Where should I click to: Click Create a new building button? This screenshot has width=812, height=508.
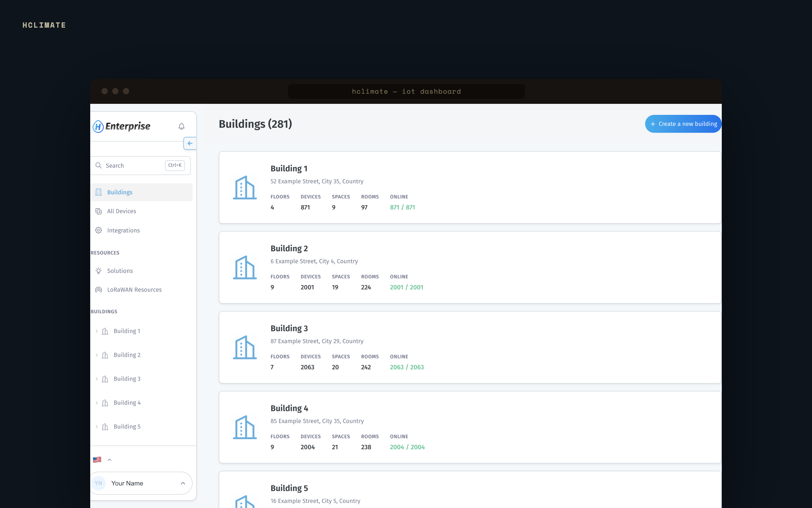coord(683,124)
